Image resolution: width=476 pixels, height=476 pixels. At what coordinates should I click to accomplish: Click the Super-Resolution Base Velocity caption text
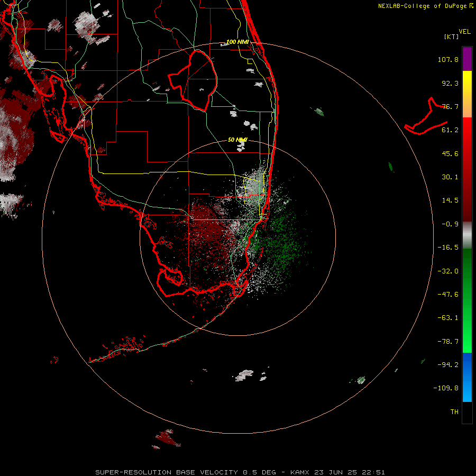(240, 472)
